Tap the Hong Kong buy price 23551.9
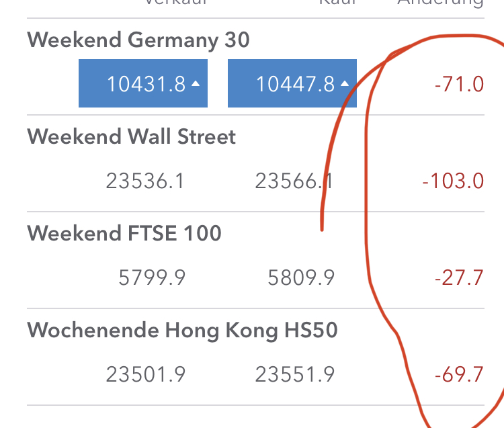This screenshot has width=504, height=428. pos(294,374)
